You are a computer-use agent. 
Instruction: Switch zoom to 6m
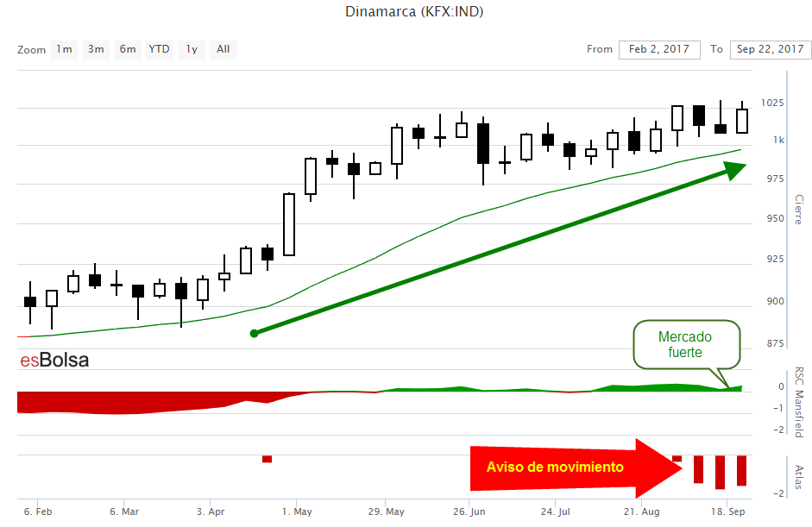128,49
